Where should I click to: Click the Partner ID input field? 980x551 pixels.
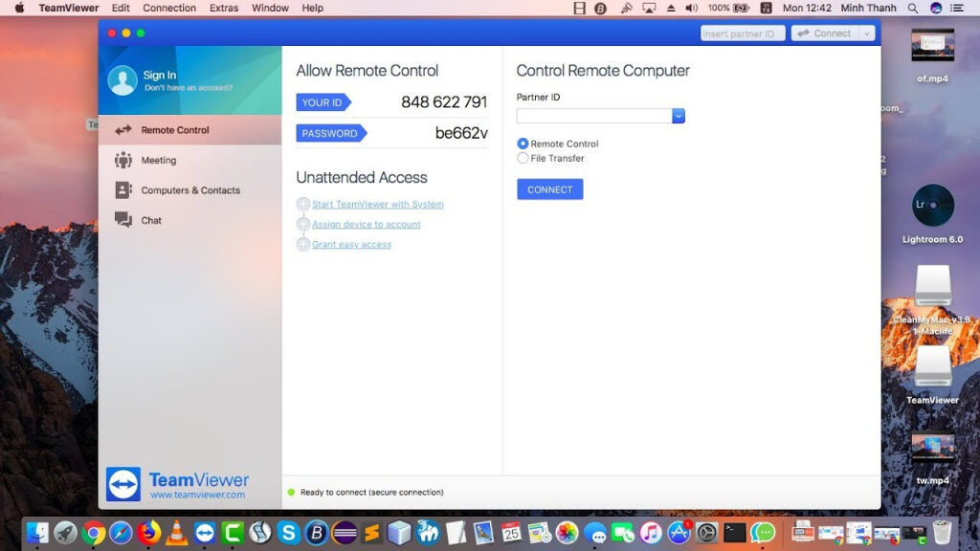tap(593, 116)
